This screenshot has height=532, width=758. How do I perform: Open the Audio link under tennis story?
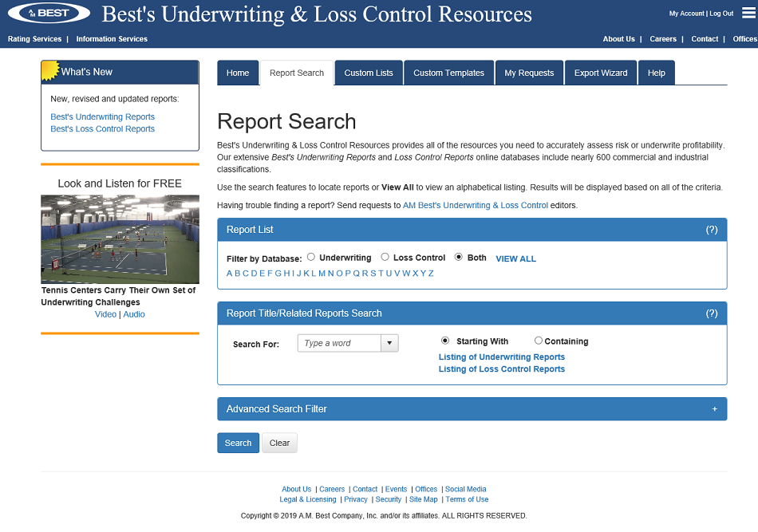(x=134, y=314)
